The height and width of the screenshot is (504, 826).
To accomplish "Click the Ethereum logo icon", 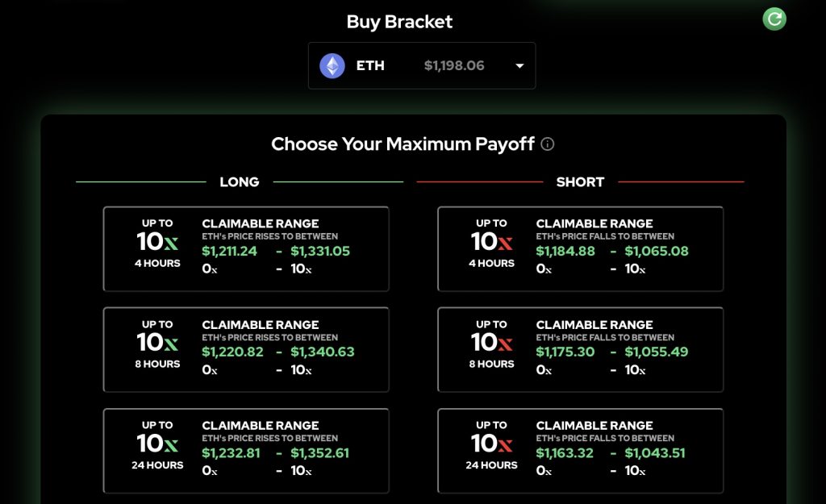I will click(x=332, y=66).
